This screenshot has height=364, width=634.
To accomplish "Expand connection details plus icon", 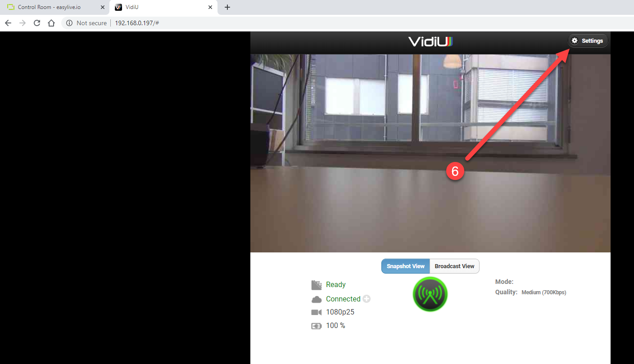I will coord(367,299).
